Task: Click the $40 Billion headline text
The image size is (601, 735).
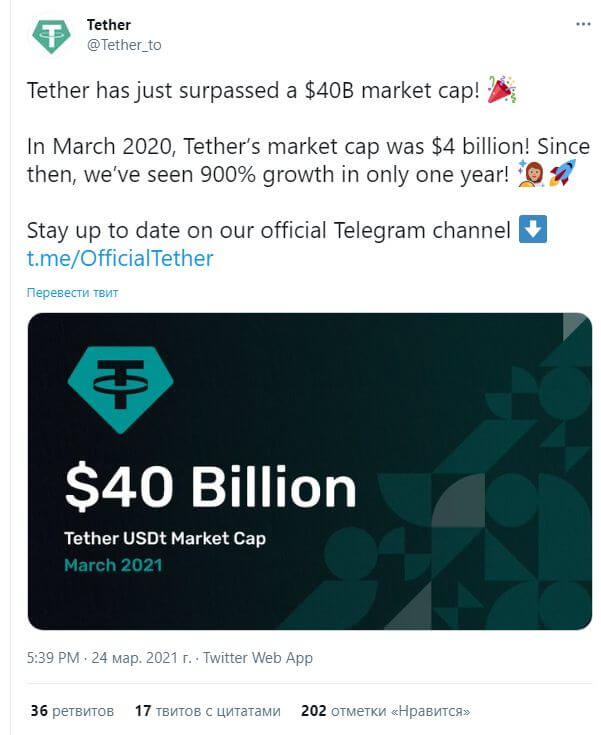Action: [210, 488]
